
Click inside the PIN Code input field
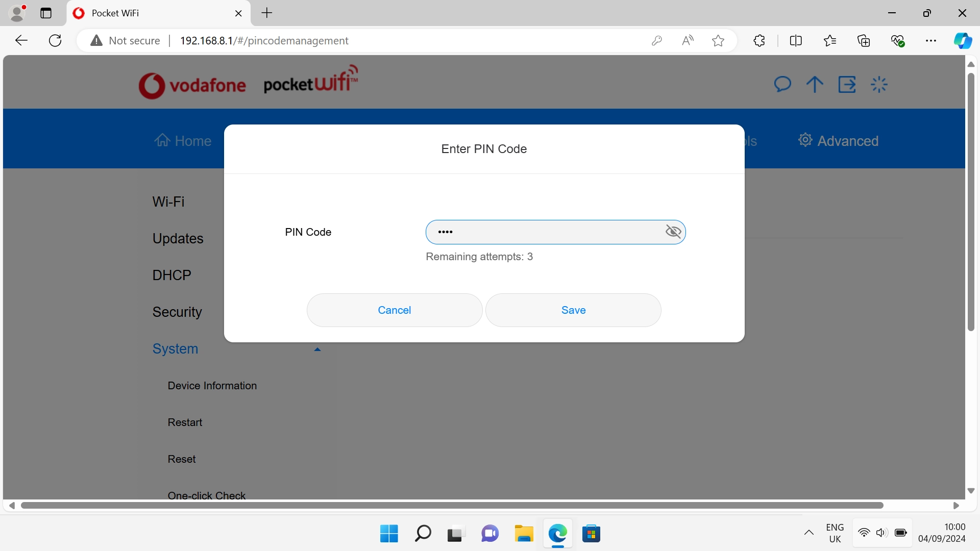click(x=541, y=232)
